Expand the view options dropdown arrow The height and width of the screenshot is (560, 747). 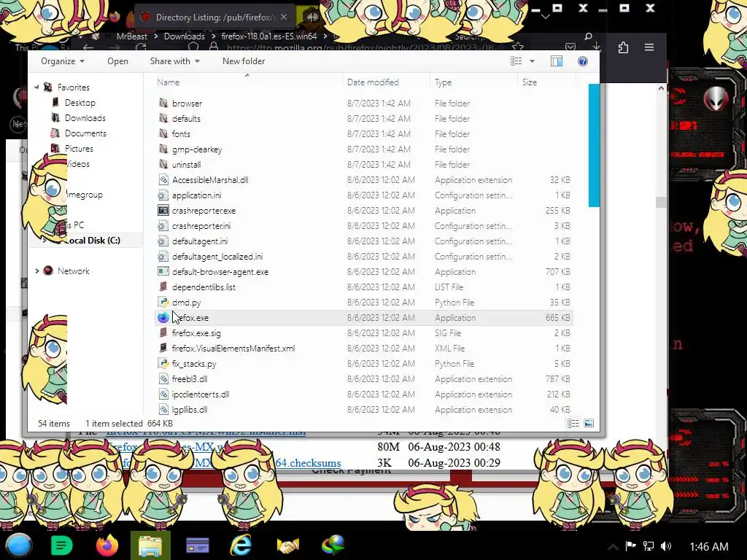click(x=532, y=61)
